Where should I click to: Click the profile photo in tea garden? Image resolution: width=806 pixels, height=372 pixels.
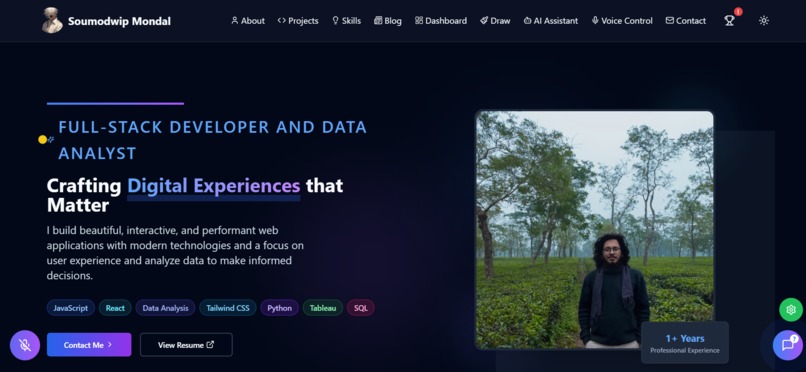(595, 230)
